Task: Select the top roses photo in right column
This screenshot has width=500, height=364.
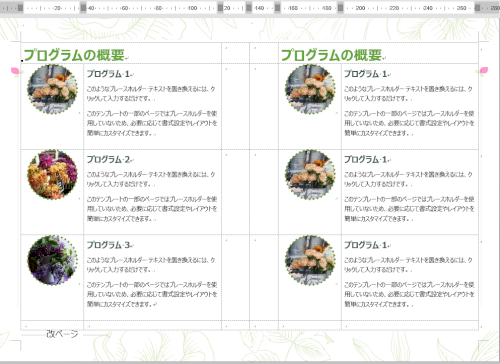Action: pos(310,89)
